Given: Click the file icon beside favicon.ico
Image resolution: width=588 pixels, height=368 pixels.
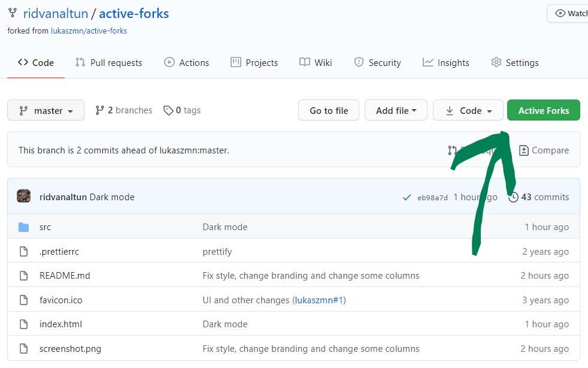Looking at the screenshot, I should [x=23, y=300].
